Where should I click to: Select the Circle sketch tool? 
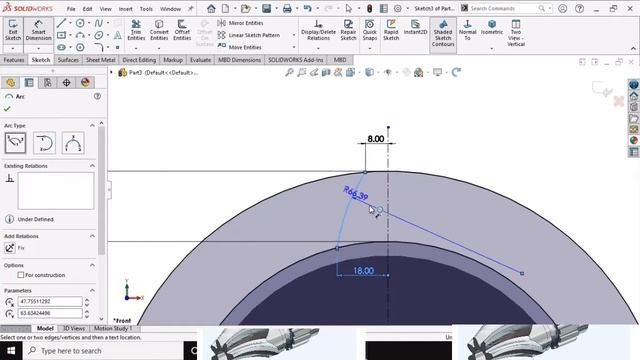coord(80,23)
